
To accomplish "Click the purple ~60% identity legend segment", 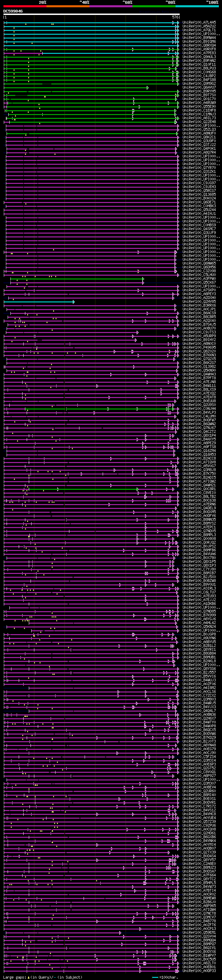I will [111, 6].
